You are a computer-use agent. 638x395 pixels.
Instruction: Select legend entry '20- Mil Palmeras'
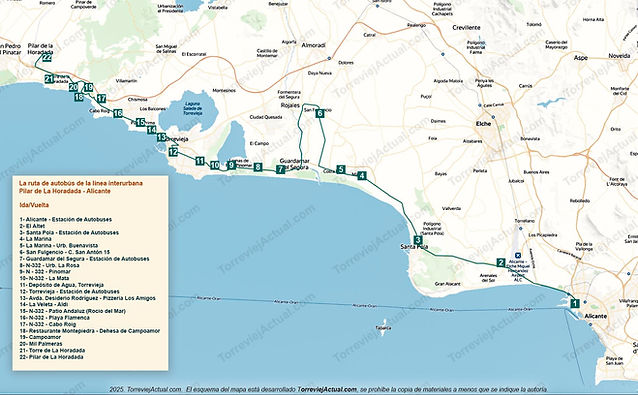(41, 344)
